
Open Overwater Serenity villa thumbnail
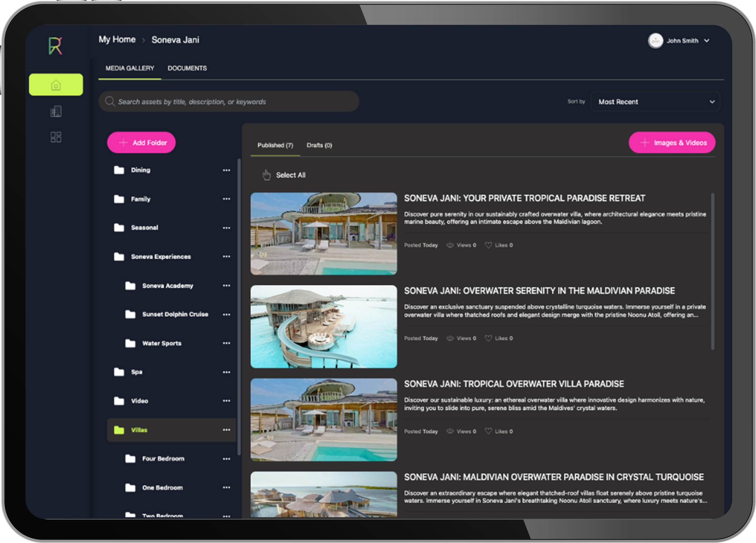[323, 326]
